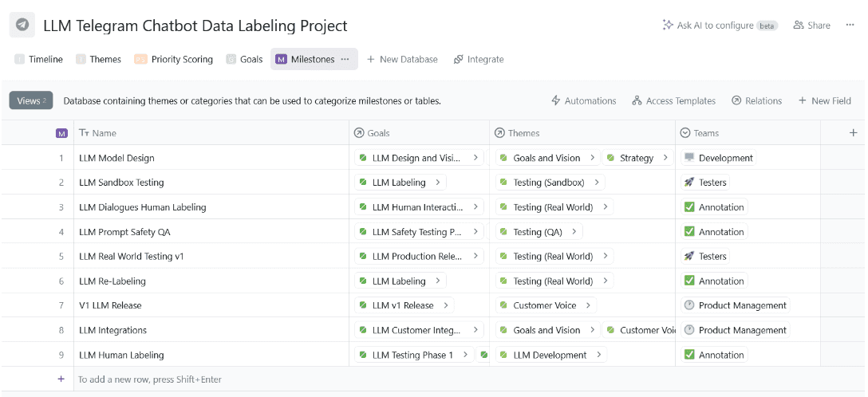
Task: Click the Ask AI to configure sparkle icon
Action: pyautogui.click(x=668, y=26)
